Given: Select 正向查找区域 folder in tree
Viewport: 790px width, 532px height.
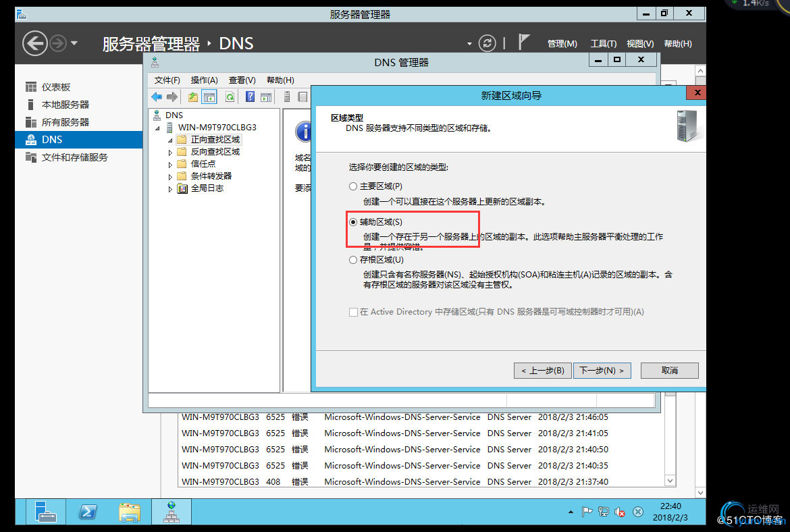Looking at the screenshot, I should click(x=215, y=140).
